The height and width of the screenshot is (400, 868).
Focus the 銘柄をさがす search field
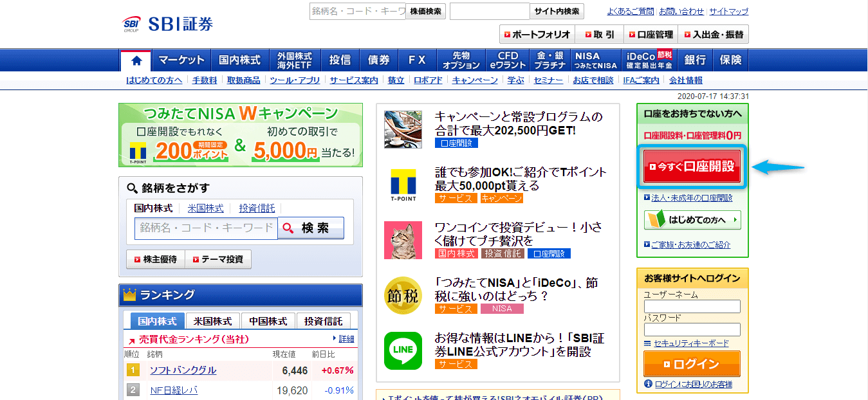(206, 228)
